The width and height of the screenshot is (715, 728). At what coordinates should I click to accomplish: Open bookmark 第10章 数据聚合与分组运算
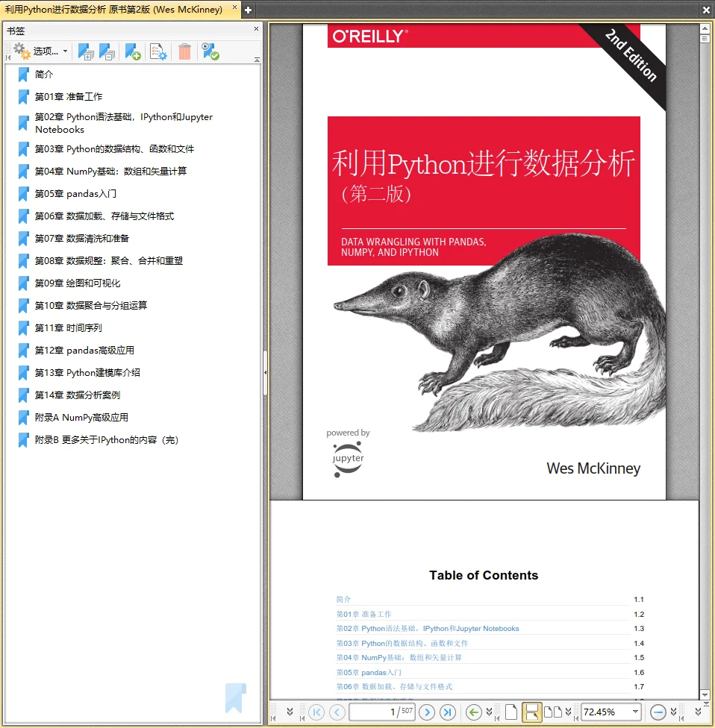coord(91,306)
